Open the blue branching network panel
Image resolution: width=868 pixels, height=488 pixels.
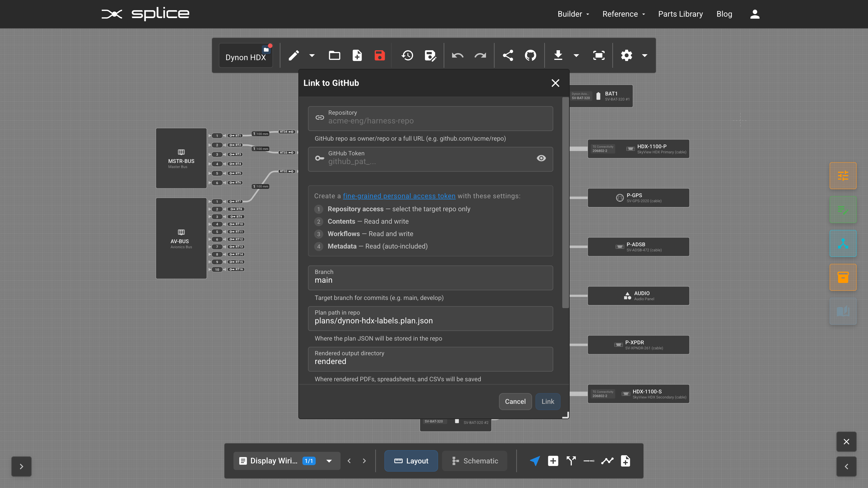[x=843, y=243]
